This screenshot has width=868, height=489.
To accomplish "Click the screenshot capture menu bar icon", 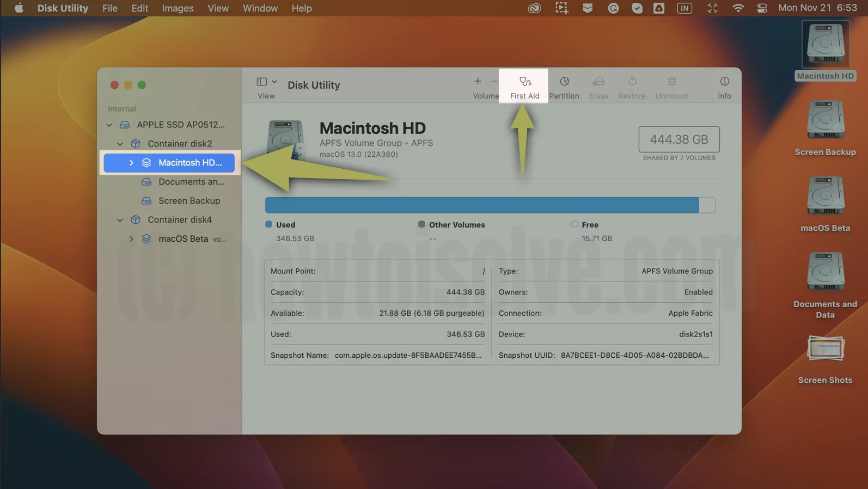I will pyautogui.click(x=561, y=8).
